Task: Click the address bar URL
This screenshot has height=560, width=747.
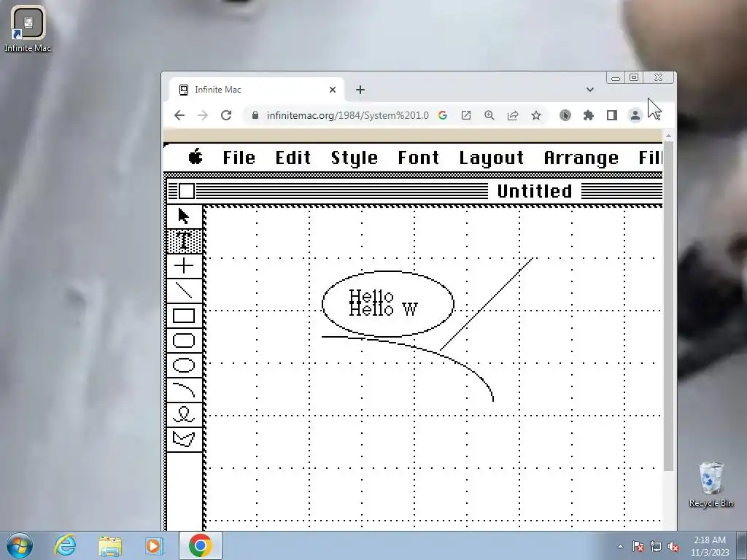Action: point(347,115)
